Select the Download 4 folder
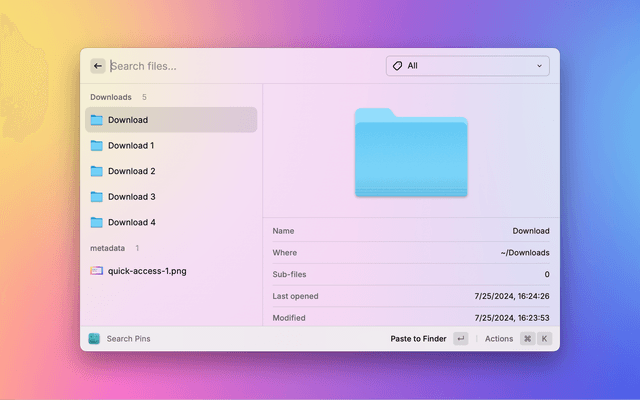The image size is (640, 400). (x=170, y=222)
